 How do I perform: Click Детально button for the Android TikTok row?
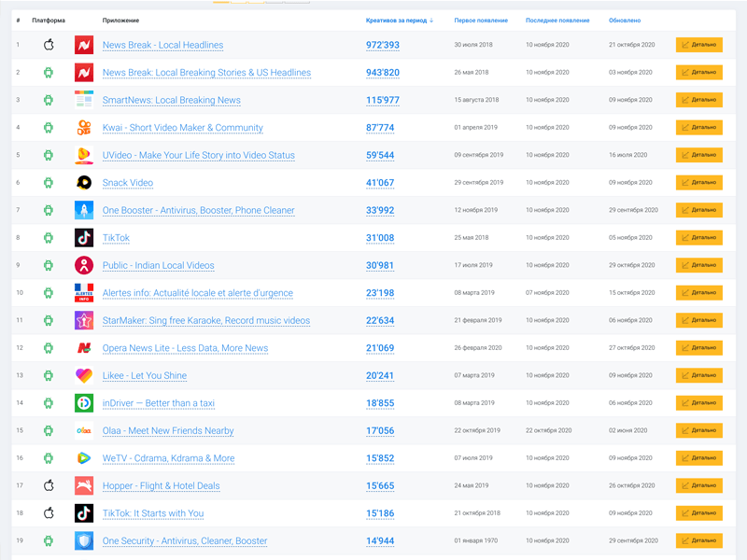click(x=698, y=238)
